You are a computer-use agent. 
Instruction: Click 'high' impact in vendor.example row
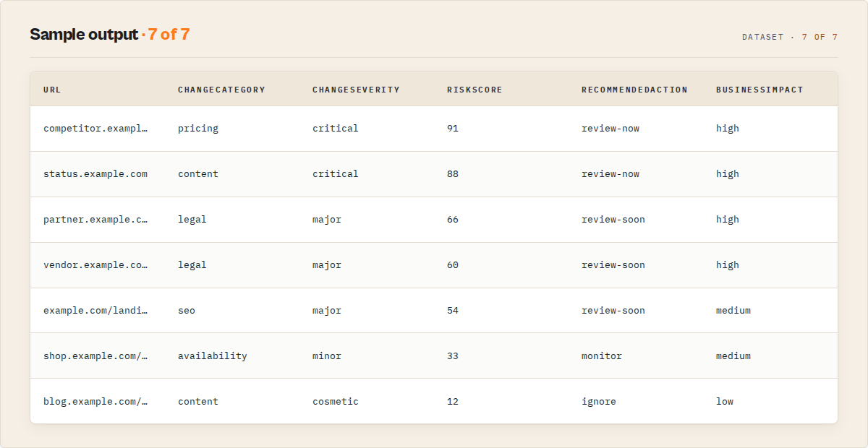(728, 265)
